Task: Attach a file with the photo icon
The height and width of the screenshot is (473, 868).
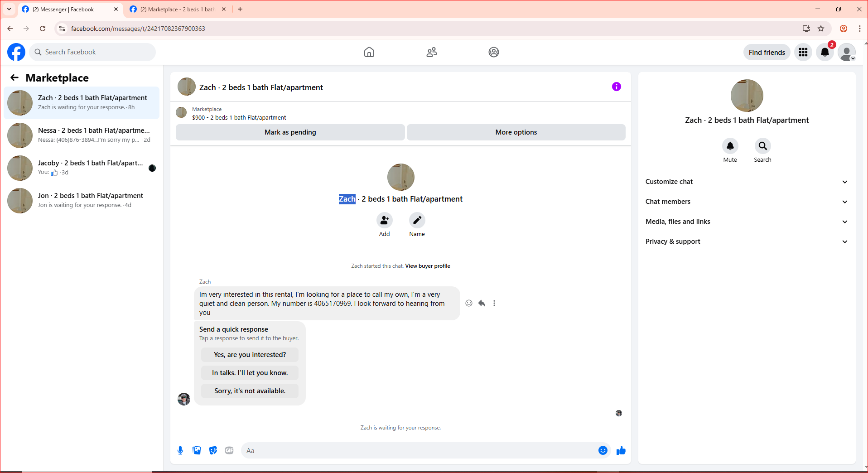Action: pos(197,450)
